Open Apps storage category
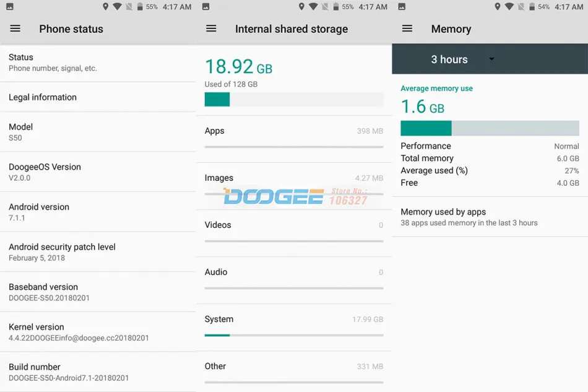The width and height of the screenshot is (588, 392). (293, 138)
